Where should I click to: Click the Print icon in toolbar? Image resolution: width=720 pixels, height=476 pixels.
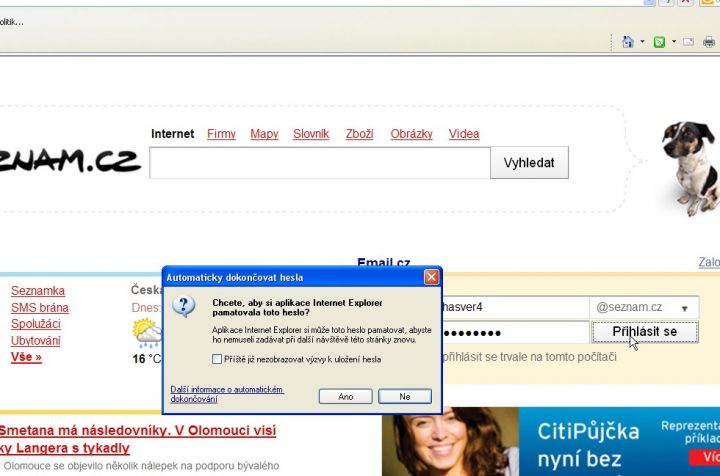tap(709, 42)
